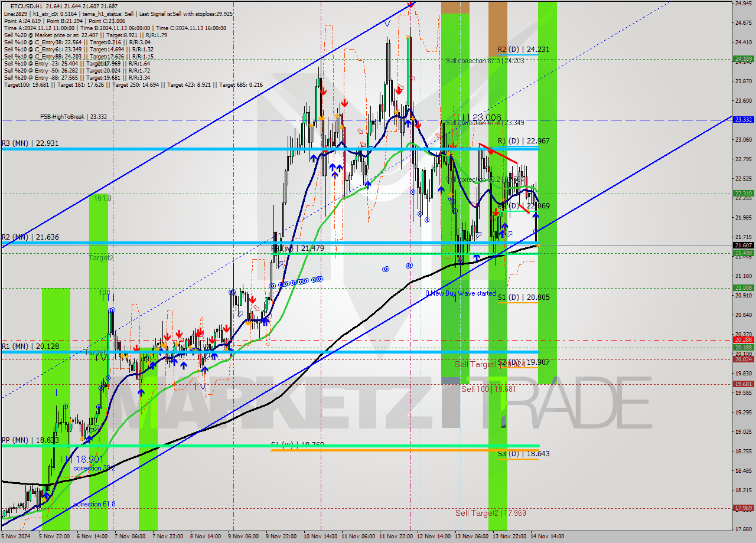Click the green 20.188 price tag
The image size is (756, 543).
743,348
